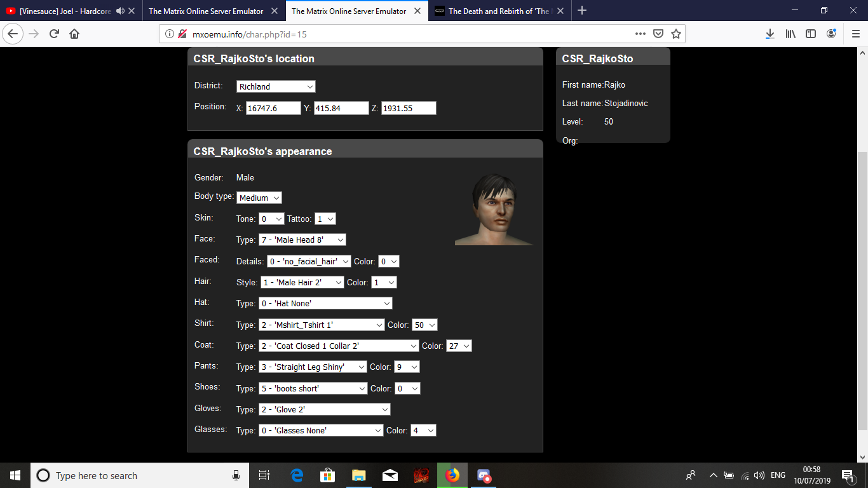Click the Firefox icon in the taskbar

[x=452, y=475]
